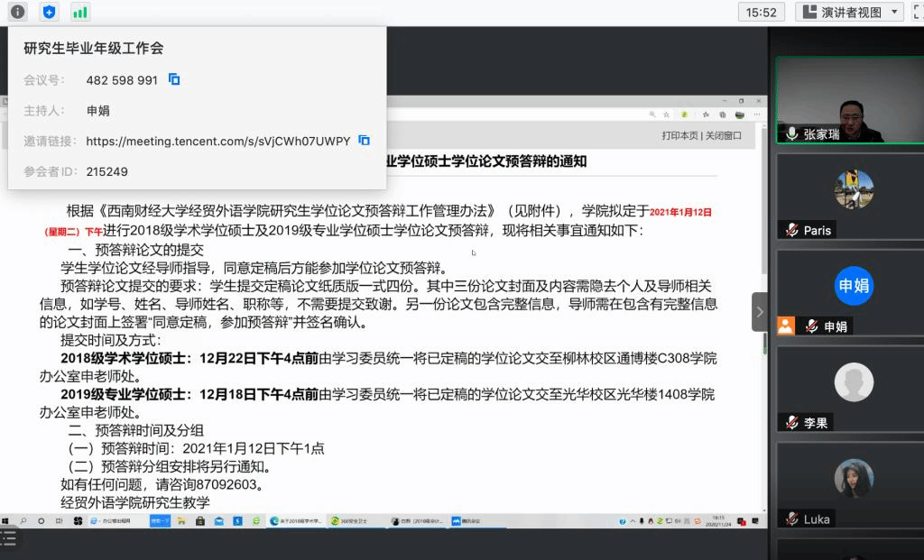
Task: Click the browser zoom magnifier icon
Action: tap(652, 115)
